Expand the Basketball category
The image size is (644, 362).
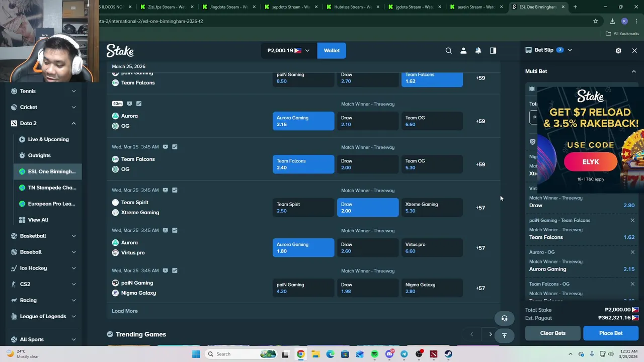pyautogui.click(x=73, y=236)
